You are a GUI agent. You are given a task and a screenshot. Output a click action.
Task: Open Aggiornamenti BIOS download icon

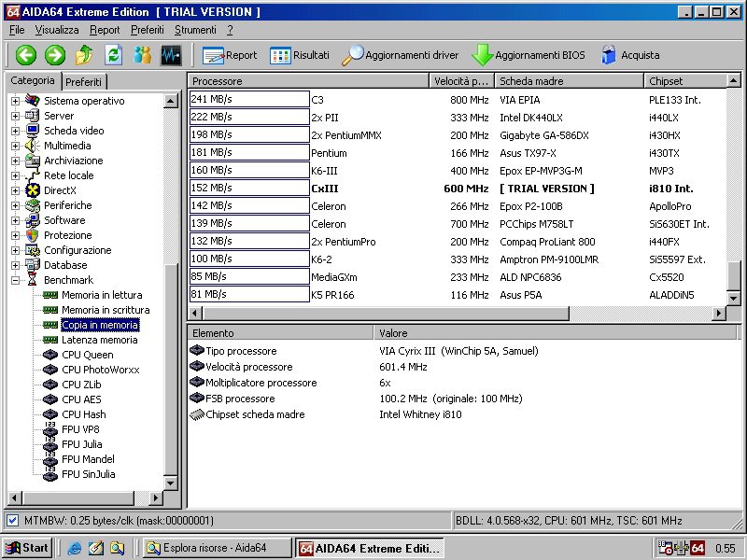click(482, 55)
